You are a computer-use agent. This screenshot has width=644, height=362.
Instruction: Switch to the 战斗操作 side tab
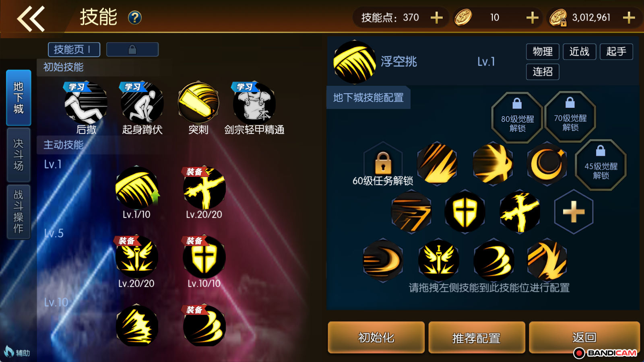pyautogui.click(x=19, y=212)
